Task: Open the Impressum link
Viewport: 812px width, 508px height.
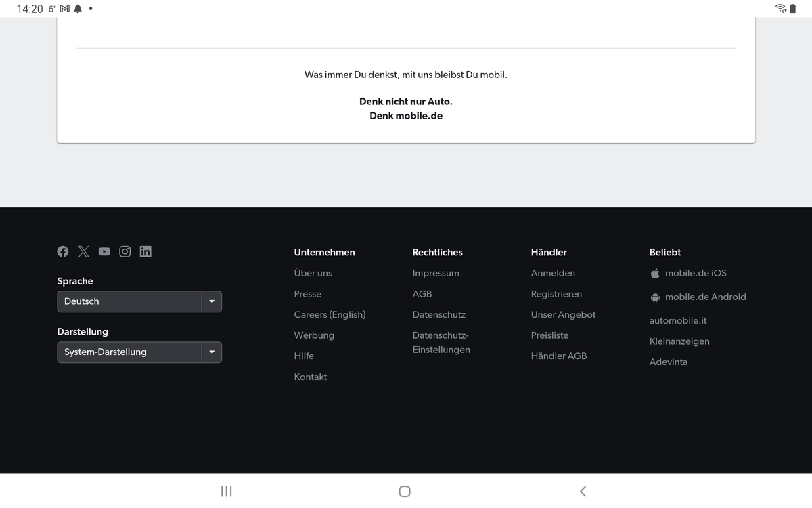Action: pyautogui.click(x=436, y=273)
